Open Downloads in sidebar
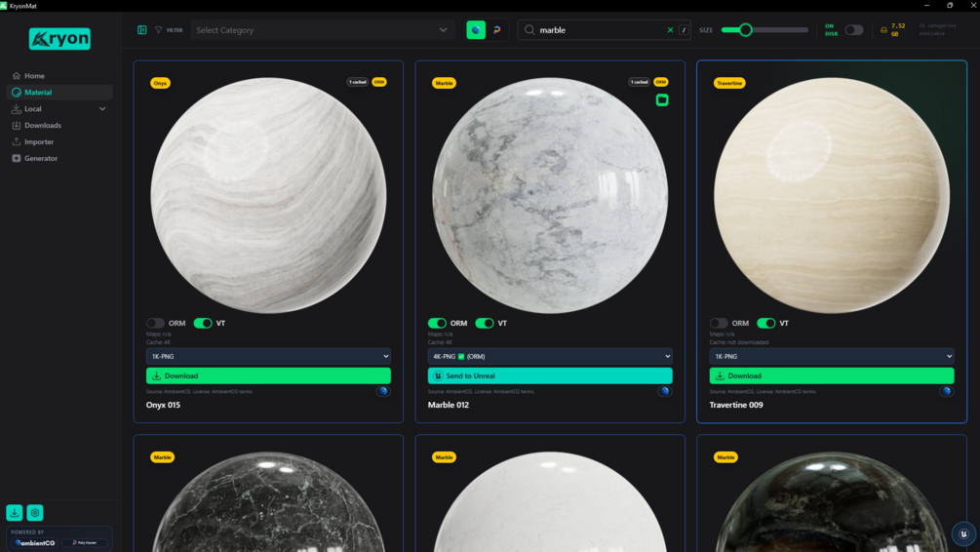This screenshot has width=980, height=552. [59, 125]
